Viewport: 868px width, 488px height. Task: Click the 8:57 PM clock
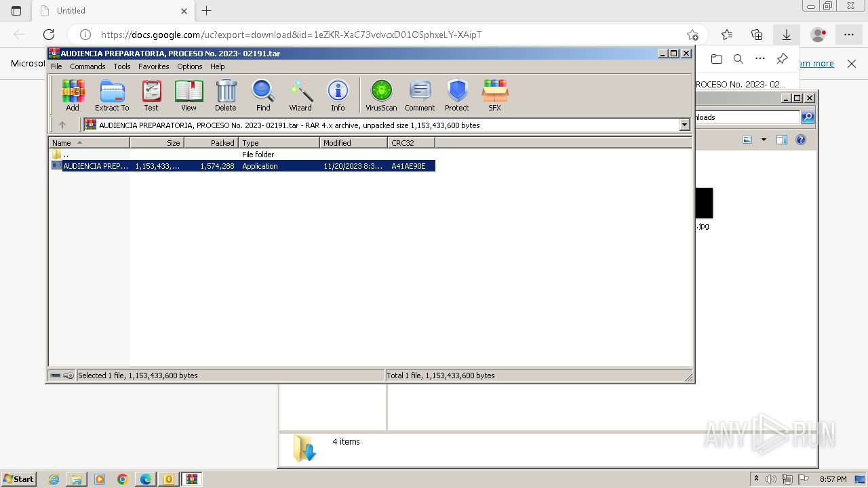(x=833, y=479)
